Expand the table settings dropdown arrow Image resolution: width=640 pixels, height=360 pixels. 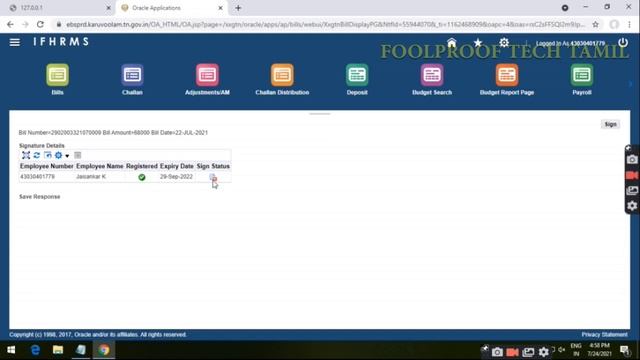67,156
